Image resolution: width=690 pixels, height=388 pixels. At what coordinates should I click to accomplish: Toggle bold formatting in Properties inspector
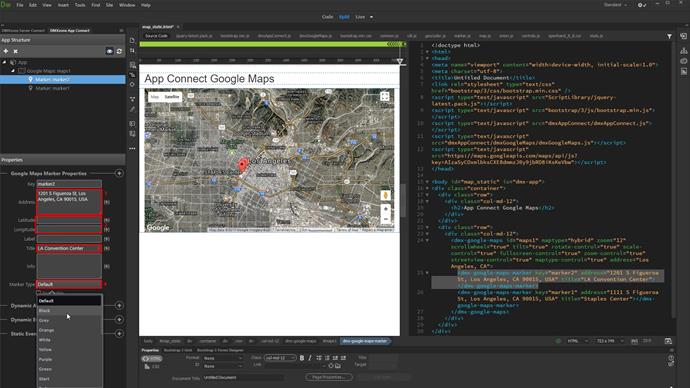[x=302, y=358]
